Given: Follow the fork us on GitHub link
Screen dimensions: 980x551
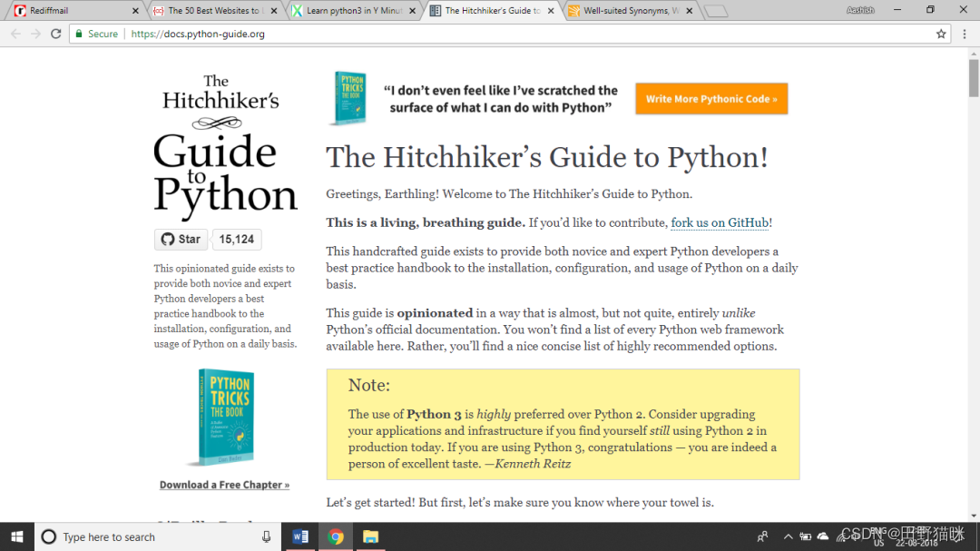Looking at the screenshot, I should coord(720,222).
